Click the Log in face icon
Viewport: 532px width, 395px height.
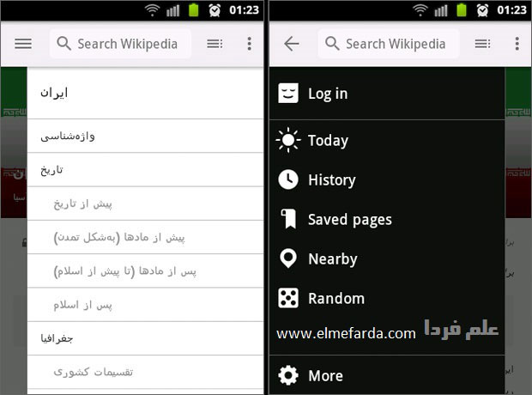click(288, 94)
